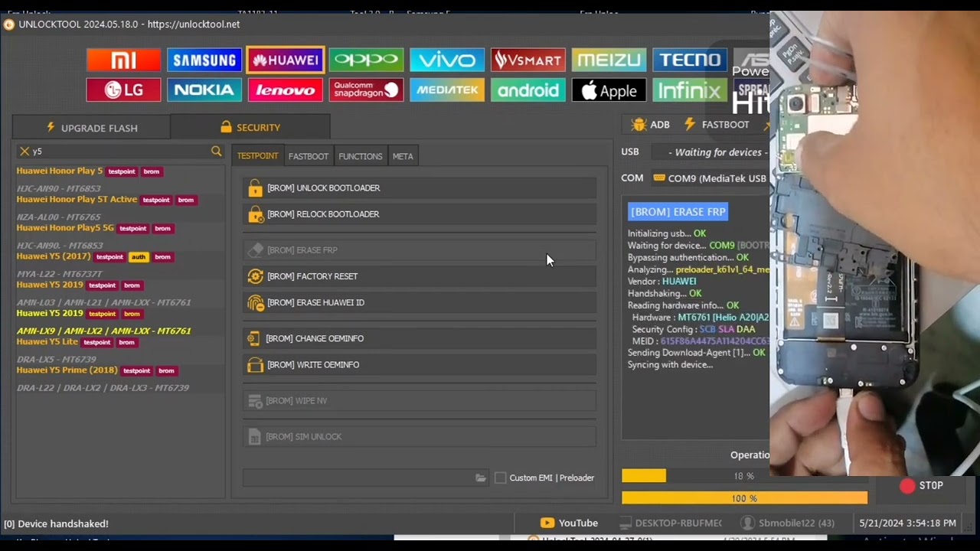The image size is (980, 551).
Task: Select the Nokia brand icon
Action: 204,90
